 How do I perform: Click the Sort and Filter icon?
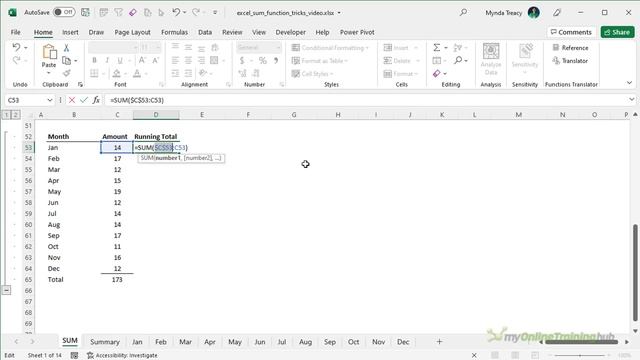pyautogui.click(x=458, y=48)
